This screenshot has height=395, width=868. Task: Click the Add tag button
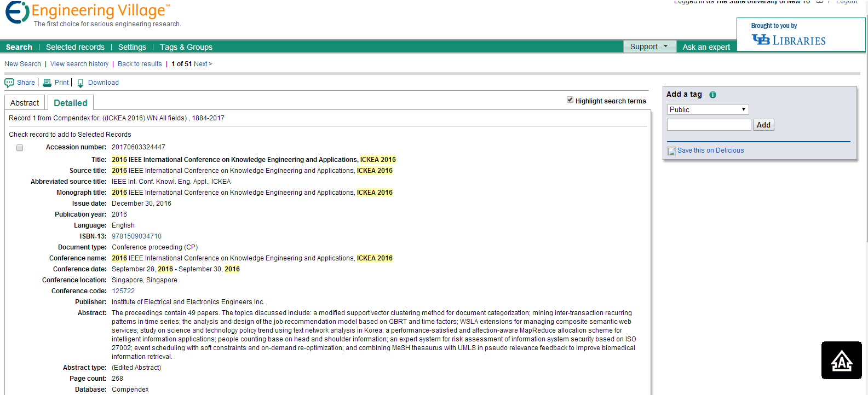(763, 125)
